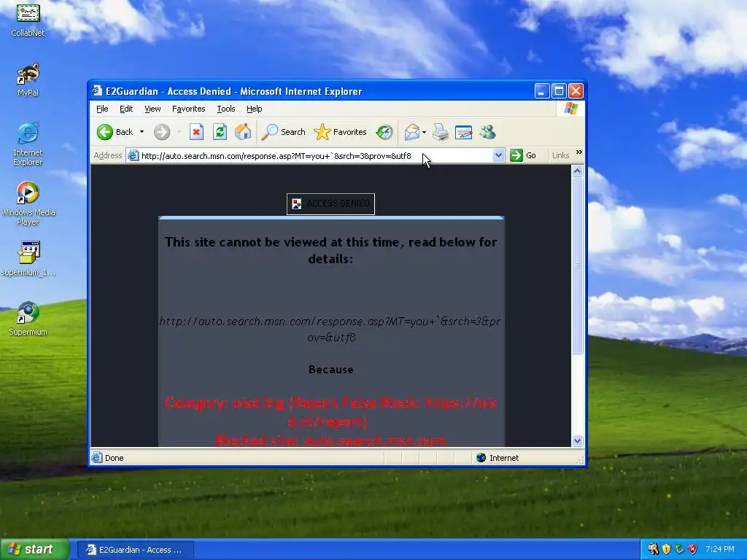The image size is (747, 560).
Task: Click the vertical scrollbar down arrow
Action: pos(578,440)
